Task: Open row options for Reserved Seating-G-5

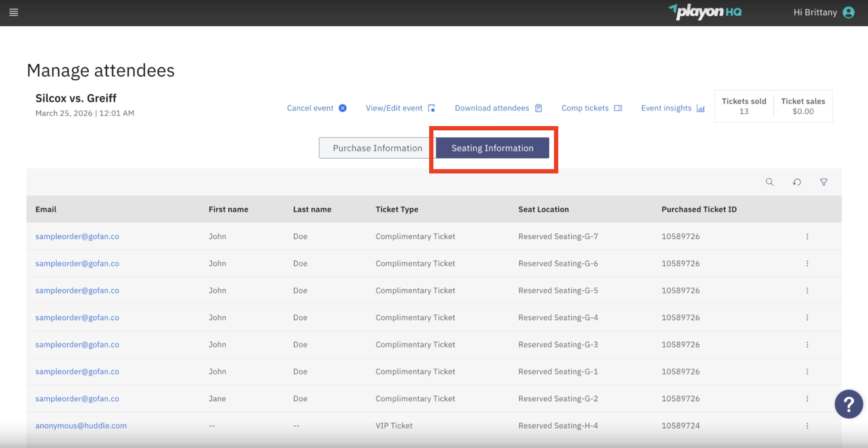Action: pyautogui.click(x=807, y=290)
